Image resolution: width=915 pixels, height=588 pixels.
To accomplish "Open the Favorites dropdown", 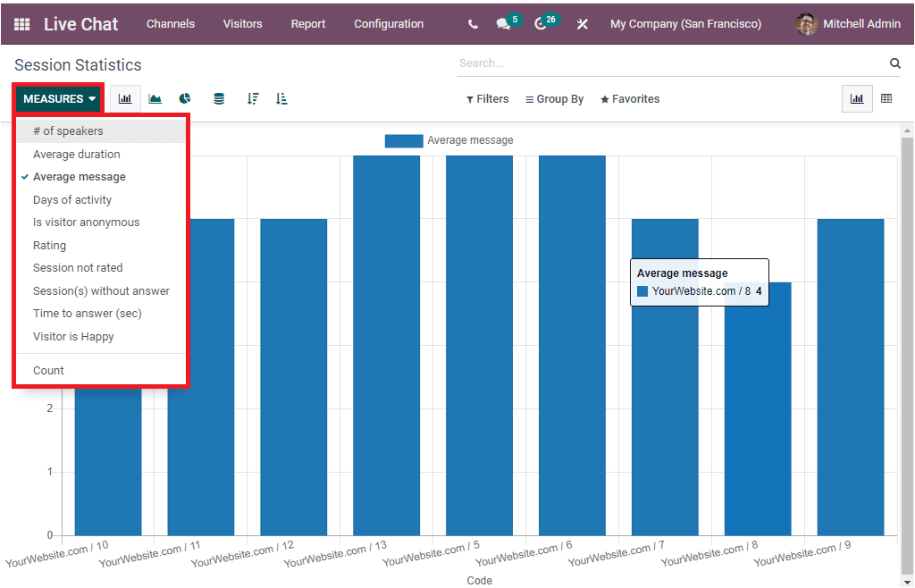I will point(629,98).
